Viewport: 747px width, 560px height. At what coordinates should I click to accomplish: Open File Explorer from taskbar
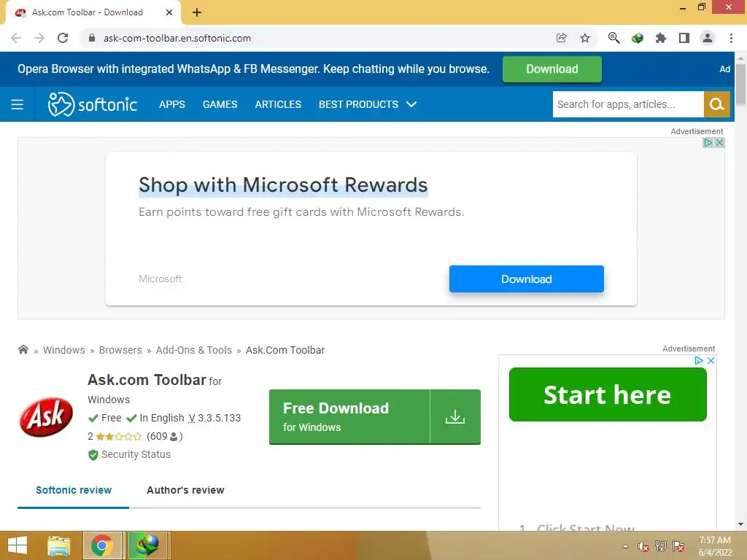(x=59, y=545)
